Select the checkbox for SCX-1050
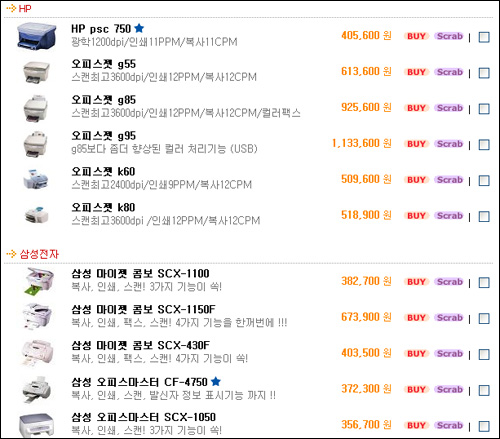 484,426
